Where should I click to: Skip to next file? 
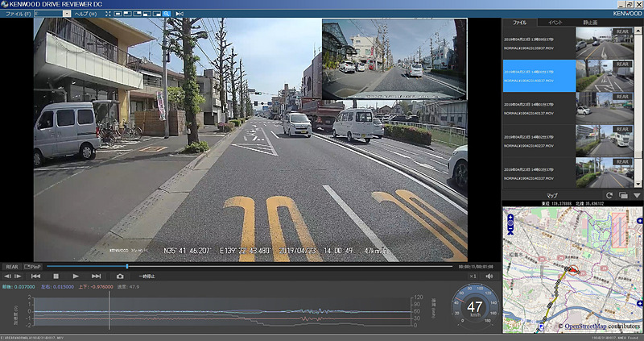point(96,277)
